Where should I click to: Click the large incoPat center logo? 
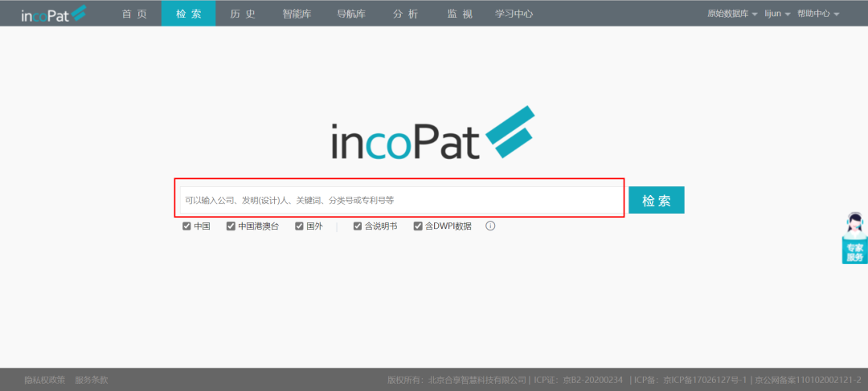pos(432,133)
